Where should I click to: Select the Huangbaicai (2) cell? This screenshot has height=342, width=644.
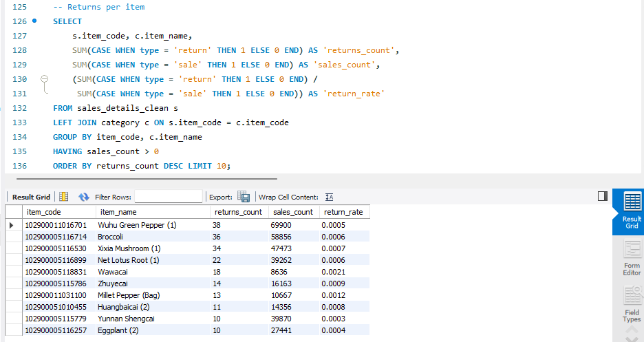[x=153, y=307]
